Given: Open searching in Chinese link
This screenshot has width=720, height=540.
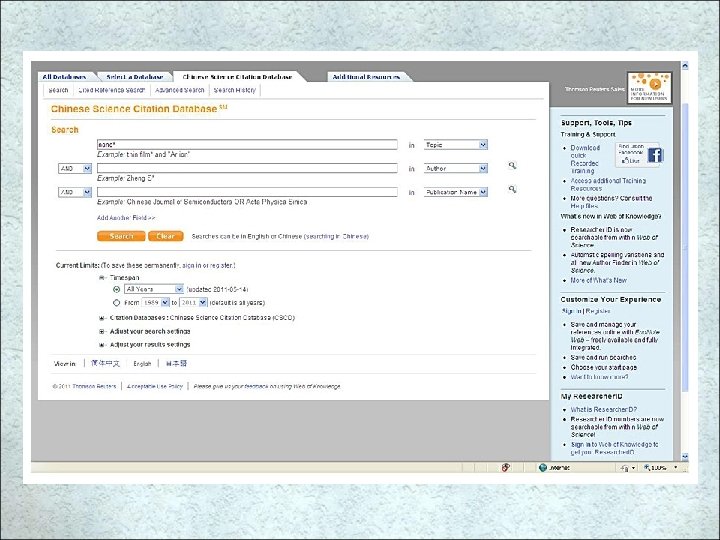Looking at the screenshot, I should (x=337, y=236).
